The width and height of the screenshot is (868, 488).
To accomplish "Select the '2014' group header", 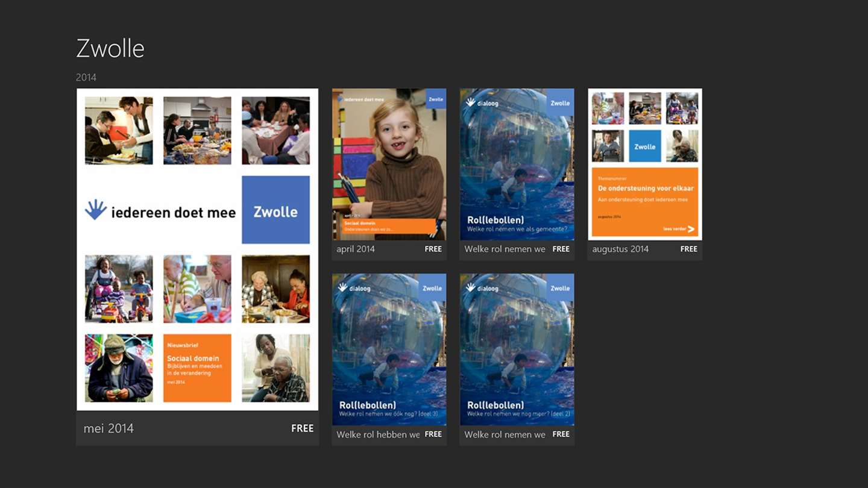I will pos(86,77).
